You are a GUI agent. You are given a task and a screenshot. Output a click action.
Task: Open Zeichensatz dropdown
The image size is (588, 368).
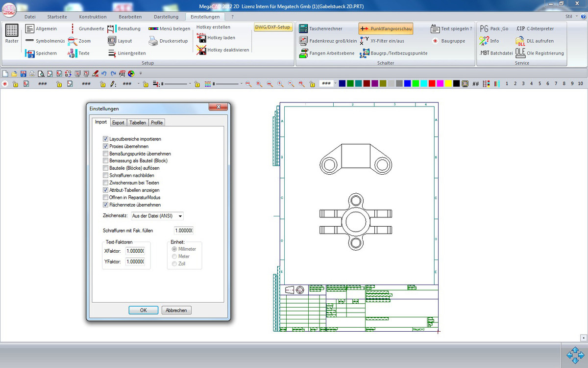(x=157, y=216)
